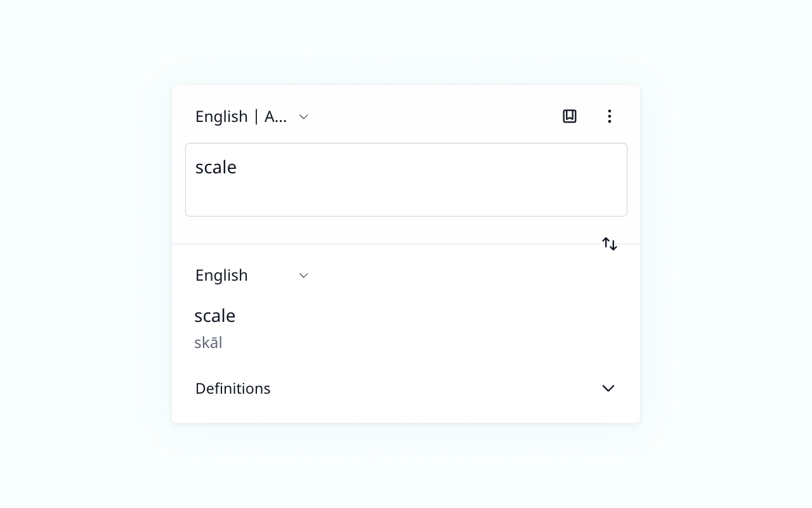Click empty header space left of bookmark icon
The image size is (812, 508).
point(444,116)
